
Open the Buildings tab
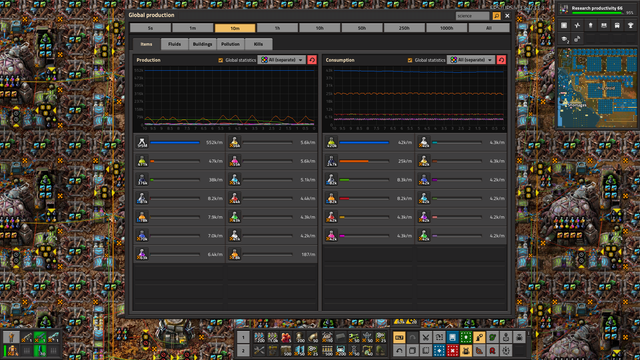[x=202, y=44]
